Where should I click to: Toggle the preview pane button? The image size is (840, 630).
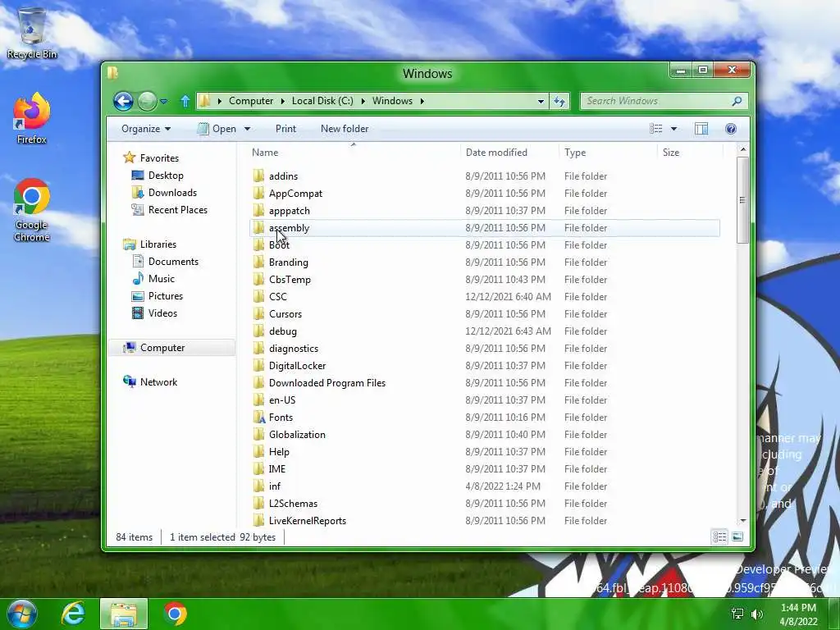point(701,129)
